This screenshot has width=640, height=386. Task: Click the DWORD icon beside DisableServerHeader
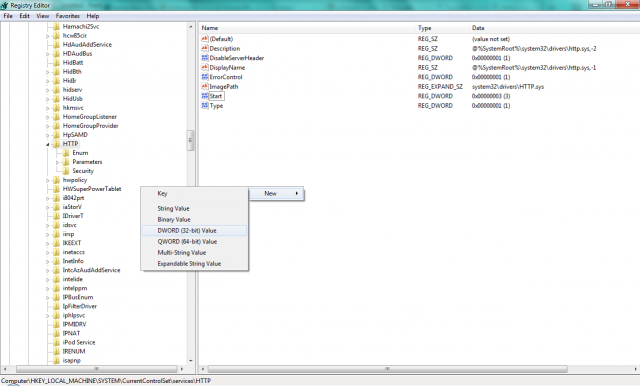205,58
